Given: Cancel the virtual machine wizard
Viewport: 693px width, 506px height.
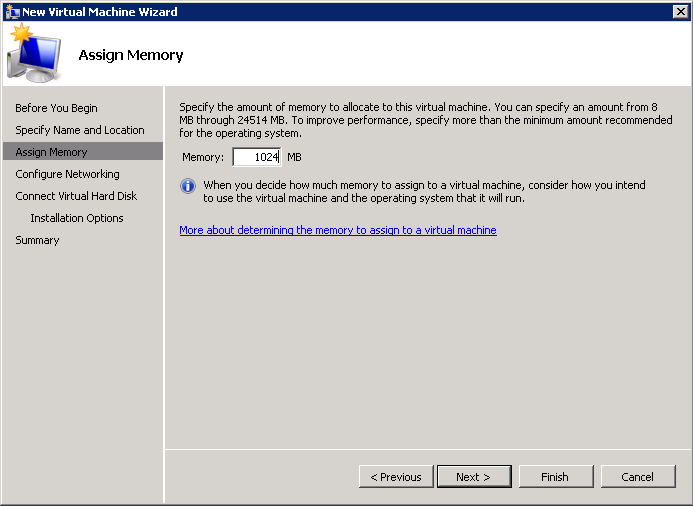Looking at the screenshot, I should pos(637,477).
